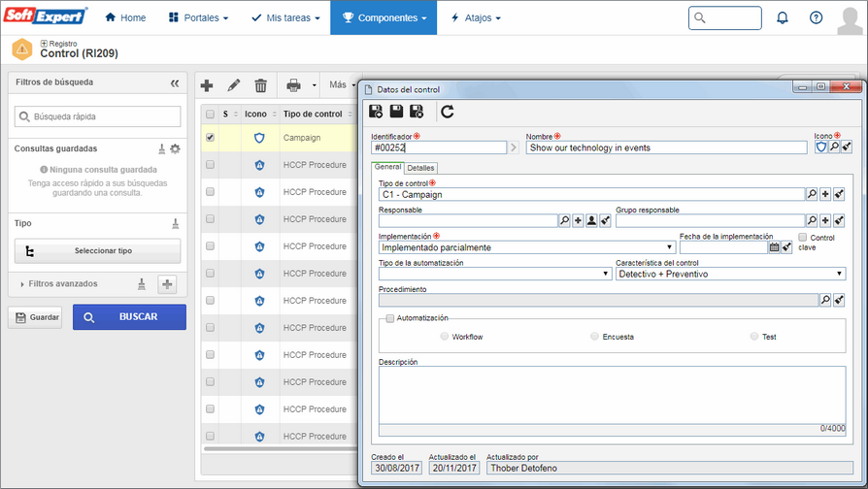Viewport: 868px width, 489px height.
Task: Check the last visible HCCP Procedure row checkbox
Action: coord(210,436)
